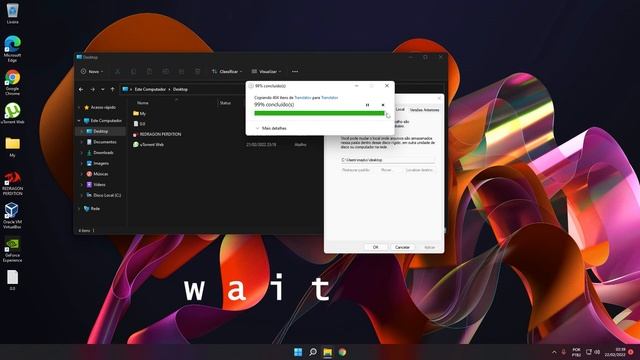Select the uTorrent Web row in file list
640x360 pixels.
pyautogui.click(x=148, y=144)
